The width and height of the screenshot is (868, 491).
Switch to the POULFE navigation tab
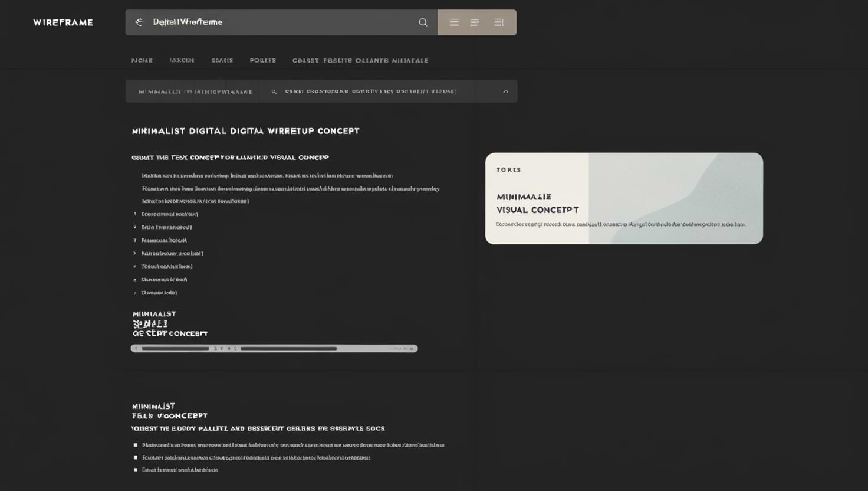coord(263,60)
